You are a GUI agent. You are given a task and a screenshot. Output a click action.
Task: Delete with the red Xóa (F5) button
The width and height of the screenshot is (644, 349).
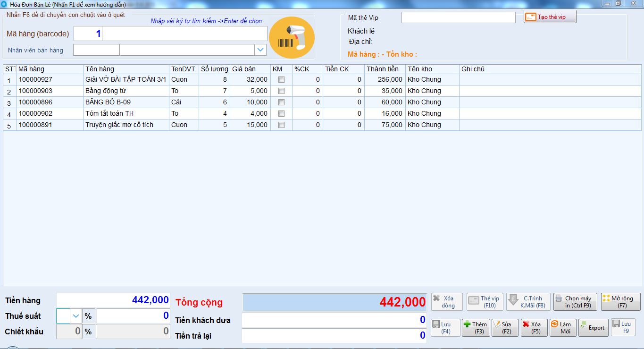pos(534,328)
